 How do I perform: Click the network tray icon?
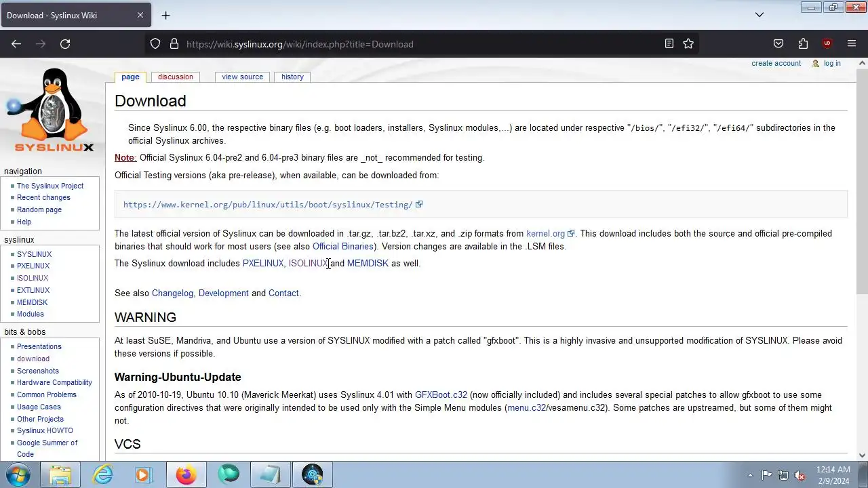click(783, 475)
